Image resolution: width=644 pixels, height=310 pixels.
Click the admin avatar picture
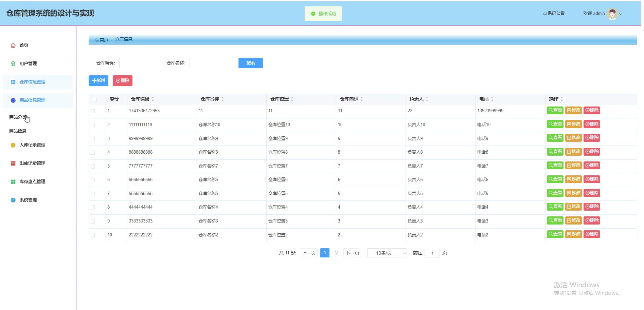612,14
